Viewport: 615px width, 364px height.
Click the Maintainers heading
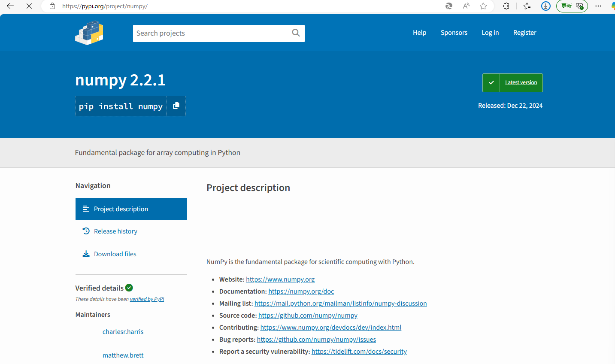pyautogui.click(x=93, y=315)
